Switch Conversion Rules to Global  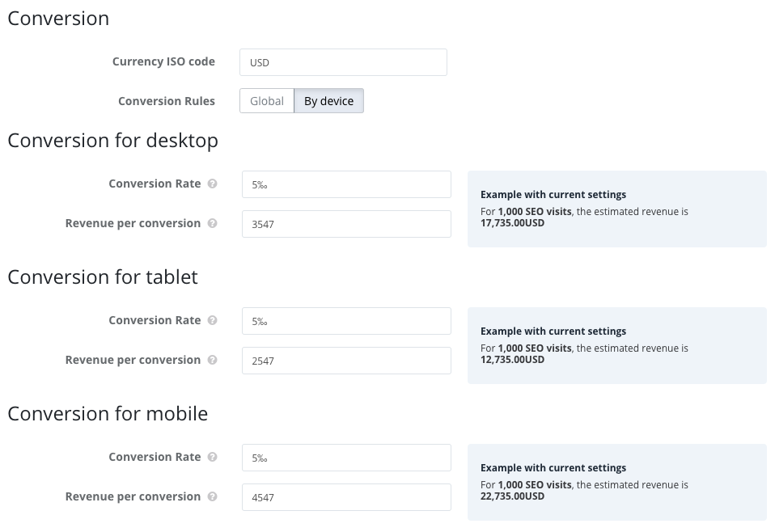point(266,101)
